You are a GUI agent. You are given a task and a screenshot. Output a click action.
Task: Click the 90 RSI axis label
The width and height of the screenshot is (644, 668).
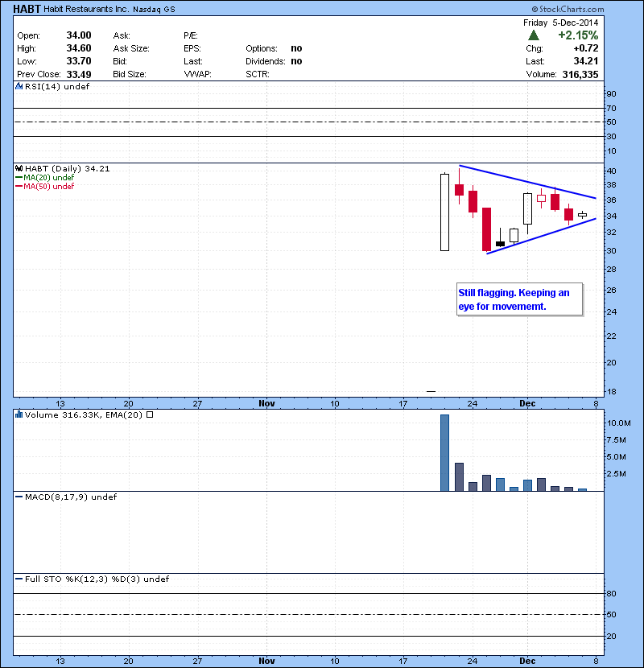(611, 93)
